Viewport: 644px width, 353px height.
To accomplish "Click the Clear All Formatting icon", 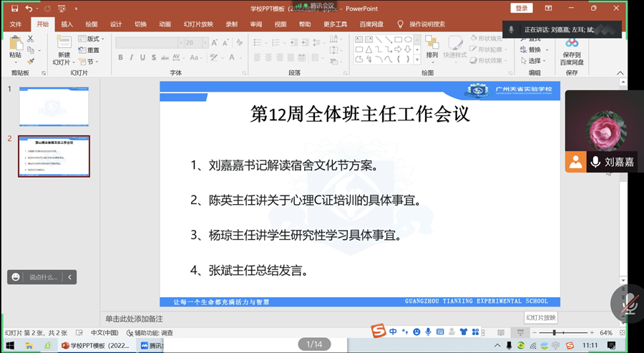I will click(240, 43).
